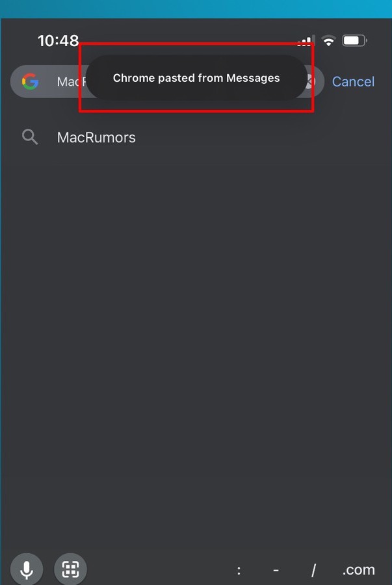Tap the .com shortcut key

tap(358, 570)
